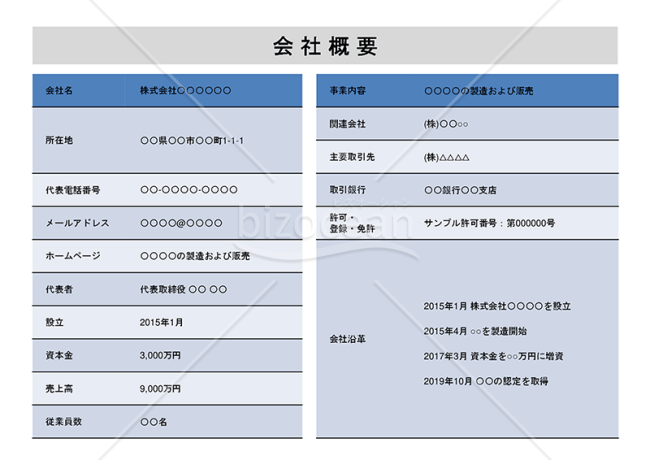
Task: Select the 3,000万円 capital value
Action: pyautogui.click(x=161, y=355)
